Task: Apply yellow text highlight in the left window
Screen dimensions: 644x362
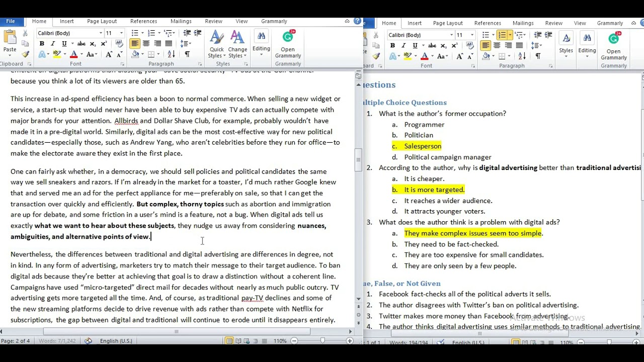Action: [57, 54]
